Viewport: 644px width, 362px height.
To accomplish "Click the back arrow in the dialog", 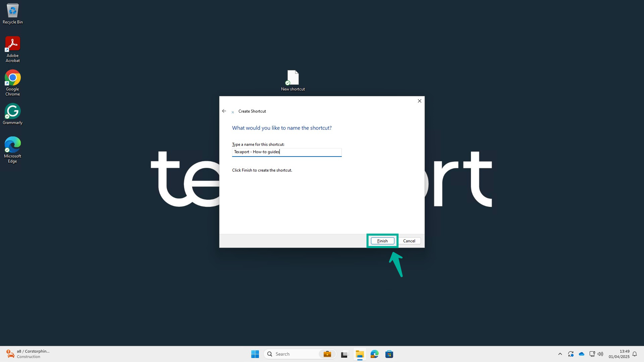I will (x=224, y=111).
